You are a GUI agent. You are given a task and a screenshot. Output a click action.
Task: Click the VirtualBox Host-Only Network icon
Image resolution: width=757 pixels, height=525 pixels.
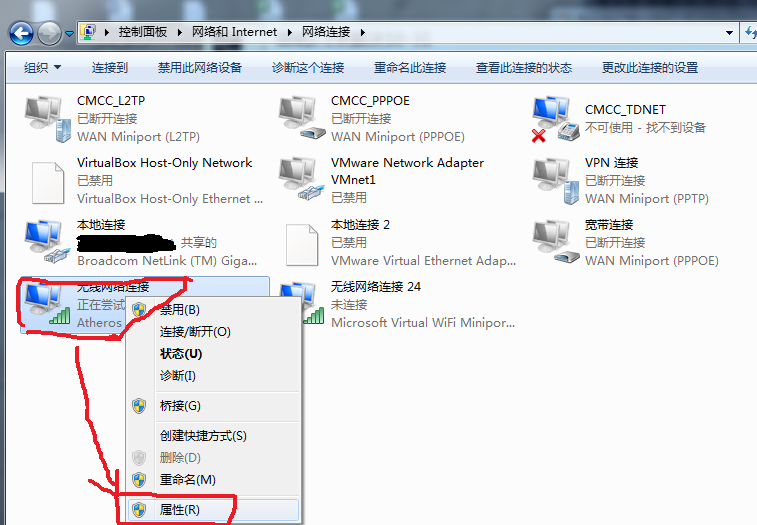pyautogui.click(x=47, y=183)
